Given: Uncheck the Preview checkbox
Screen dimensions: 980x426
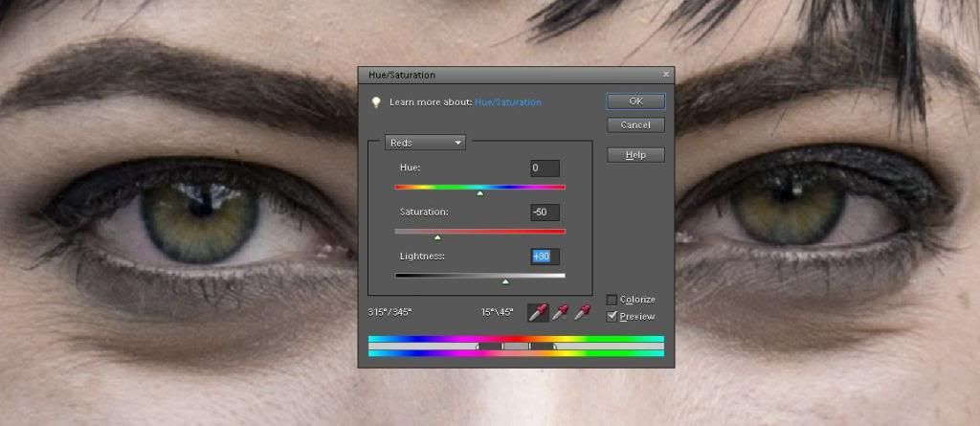Looking at the screenshot, I should coord(612,317).
